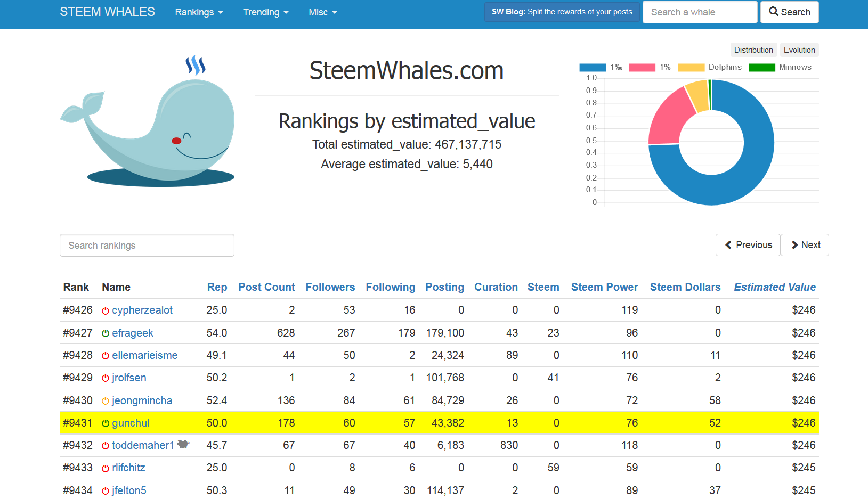Click the power icon beside toddemaher1

coord(106,446)
